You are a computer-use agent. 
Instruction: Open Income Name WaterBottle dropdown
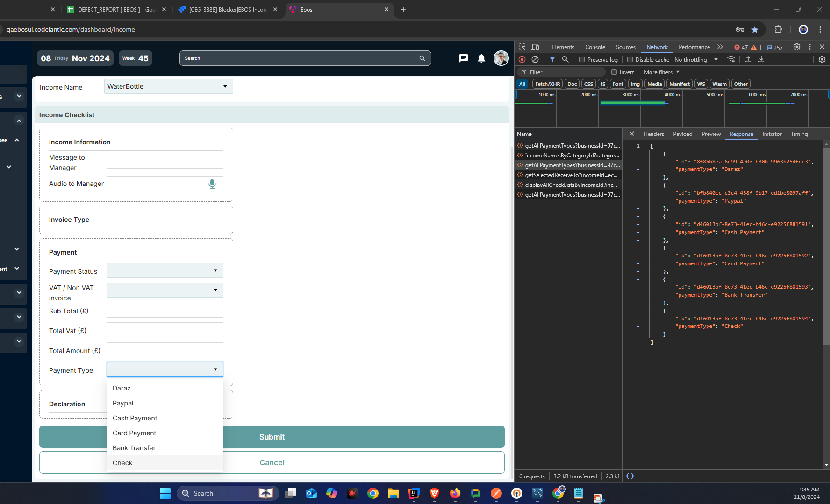pyautogui.click(x=168, y=86)
